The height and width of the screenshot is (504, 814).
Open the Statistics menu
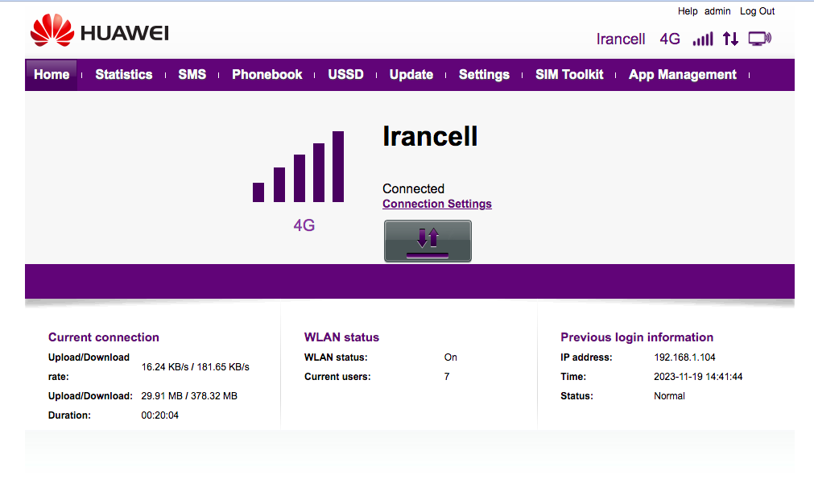tap(123, 75)
